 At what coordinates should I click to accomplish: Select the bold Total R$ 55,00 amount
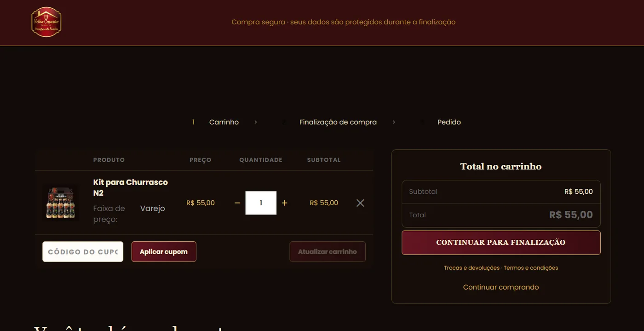[571, 215]
